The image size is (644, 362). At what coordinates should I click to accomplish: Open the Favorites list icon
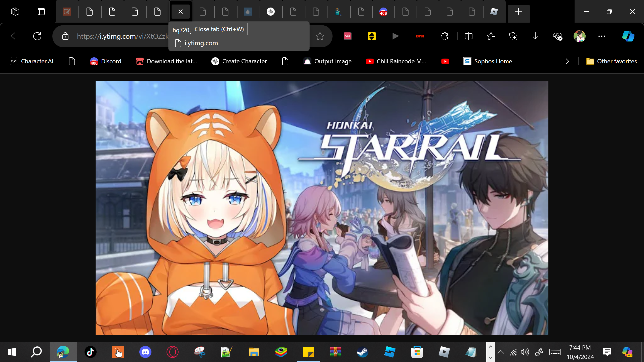pos(491,36)
